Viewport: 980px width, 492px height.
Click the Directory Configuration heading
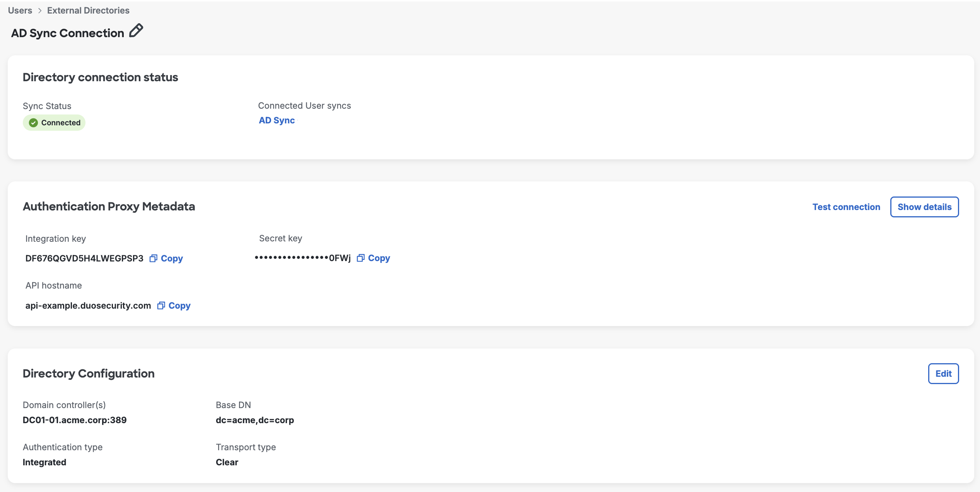click(x=89, y=374)
